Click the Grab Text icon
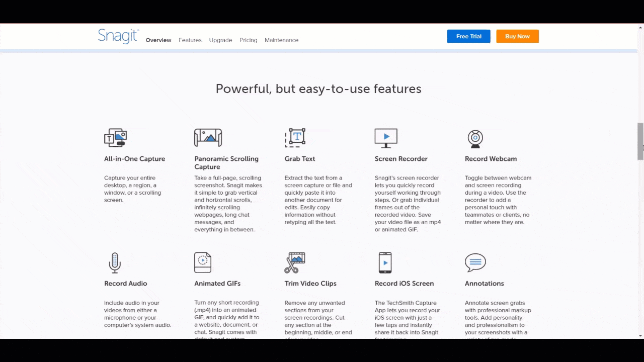Viewport: 644px width, 362px height. (x=296, y=137)
